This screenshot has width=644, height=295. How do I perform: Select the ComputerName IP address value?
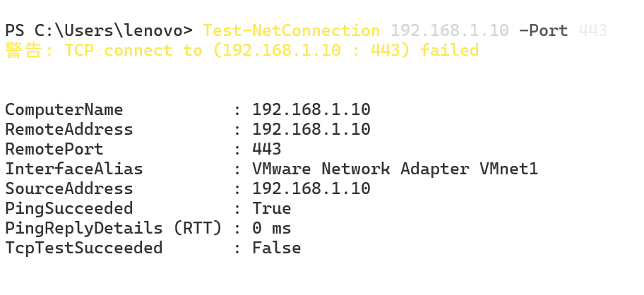[311, 110]
